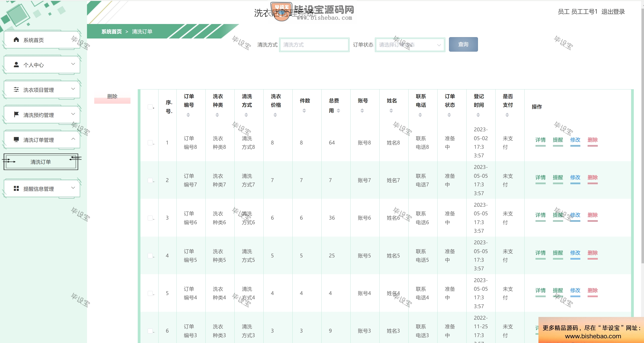Click 退出登录 to log out
644x343 pixels.
(613, 12)
